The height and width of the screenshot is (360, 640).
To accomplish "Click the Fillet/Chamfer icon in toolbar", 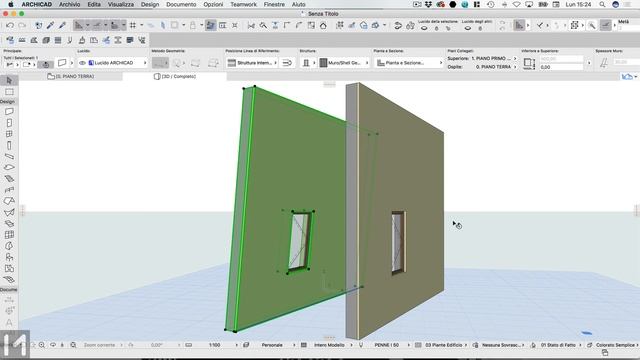I will coord(299,25).
